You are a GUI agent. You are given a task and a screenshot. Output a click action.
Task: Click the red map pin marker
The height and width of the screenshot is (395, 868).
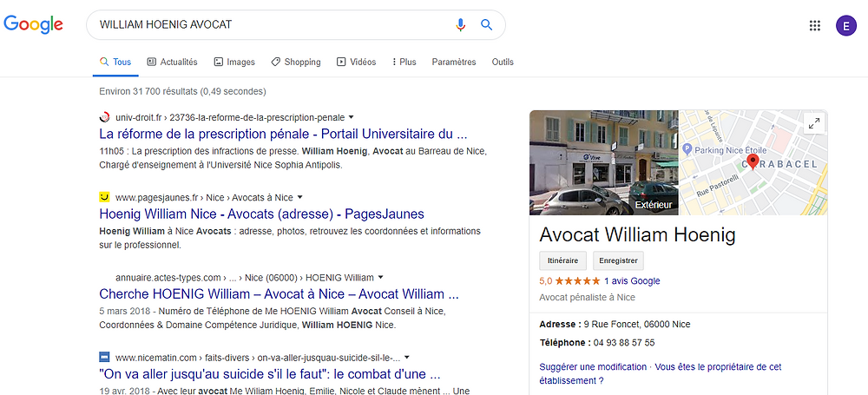point(752,161)
